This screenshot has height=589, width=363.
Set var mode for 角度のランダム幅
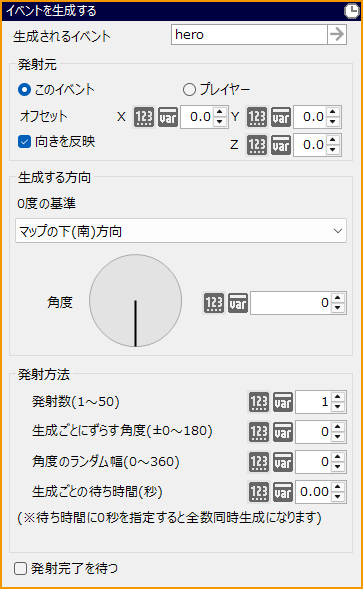(x=283, y=462)
